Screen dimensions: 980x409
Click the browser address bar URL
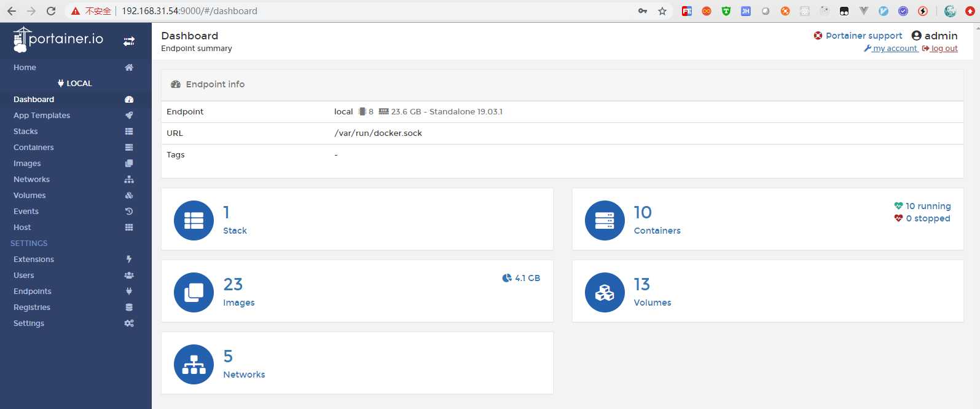pyautogui.click(x=189, y=11)
